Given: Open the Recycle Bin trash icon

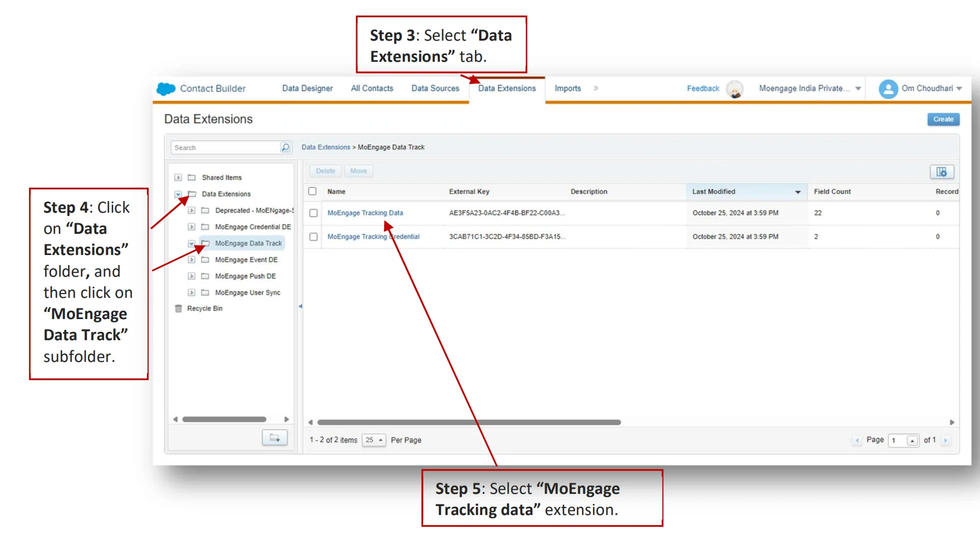Looking at the screenshot, I should (179, 308).
